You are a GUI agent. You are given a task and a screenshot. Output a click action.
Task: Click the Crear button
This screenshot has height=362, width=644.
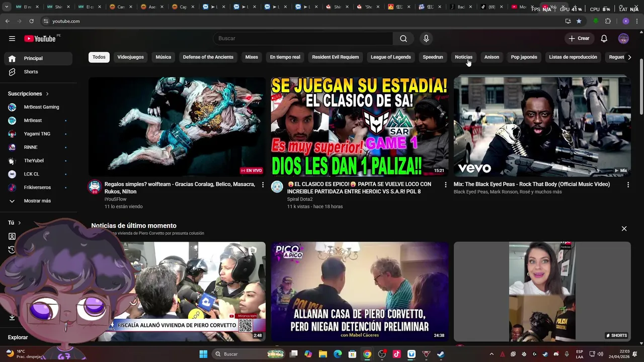pos(579,39)
